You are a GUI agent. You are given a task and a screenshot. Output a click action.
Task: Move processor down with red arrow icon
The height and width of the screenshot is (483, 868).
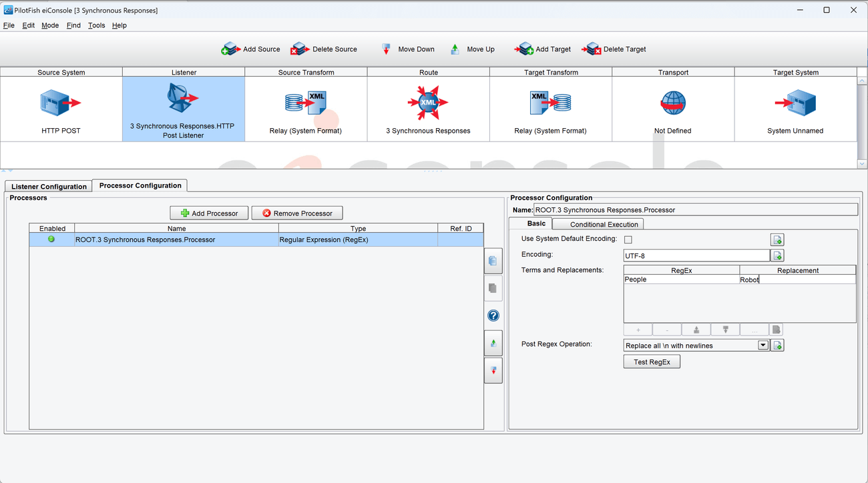(493, 370)
